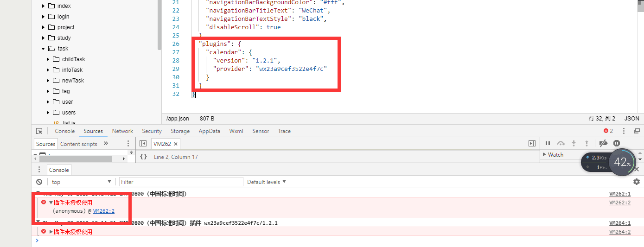Open the Storage tab
The height and width of the screenshot is (247, 644).
(180, 131)
